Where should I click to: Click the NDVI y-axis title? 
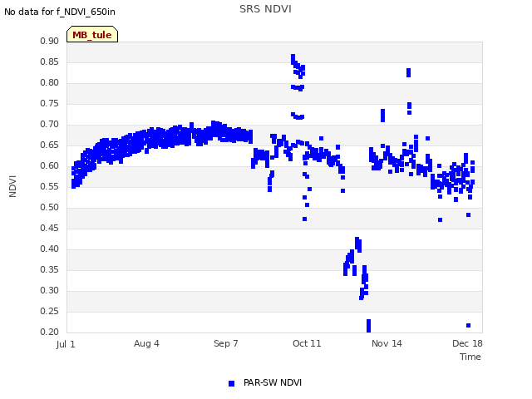pyautogui.click(x=12, y=186)
